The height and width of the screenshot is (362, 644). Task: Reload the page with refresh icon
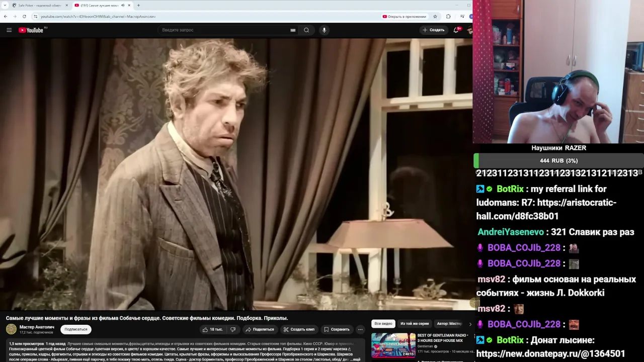24,17
